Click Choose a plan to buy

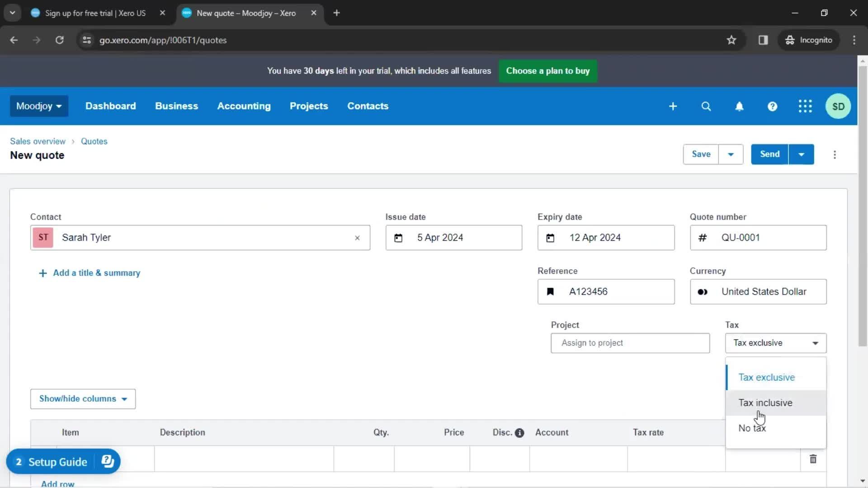(x=547, y=71)
